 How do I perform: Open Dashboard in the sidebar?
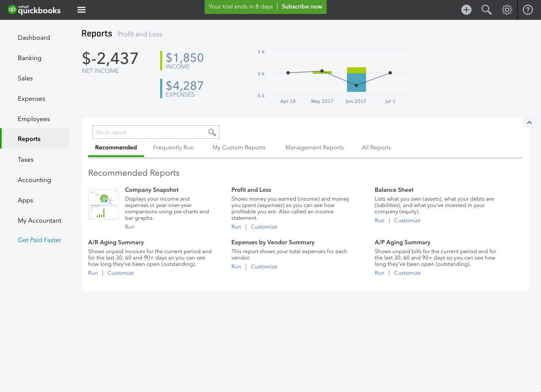coord(34,38)
